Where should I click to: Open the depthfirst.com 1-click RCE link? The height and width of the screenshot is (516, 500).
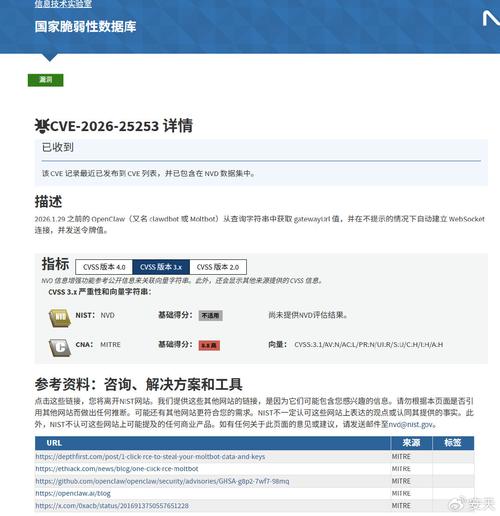pos(150,457)
